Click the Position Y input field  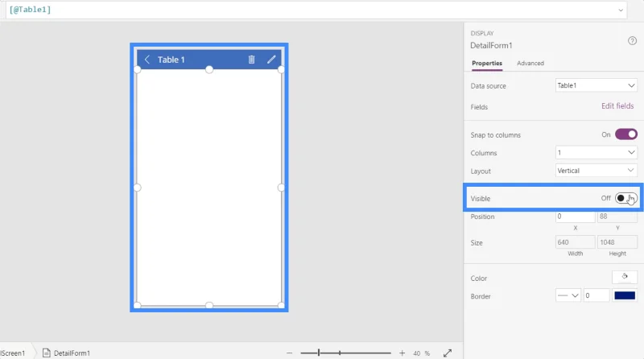pos(617,217)
